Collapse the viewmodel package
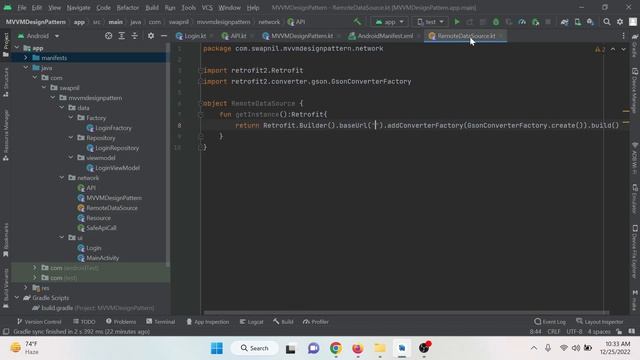Image resolution: width=640 pixels, height=360 pixels. (x=71, y=158)
